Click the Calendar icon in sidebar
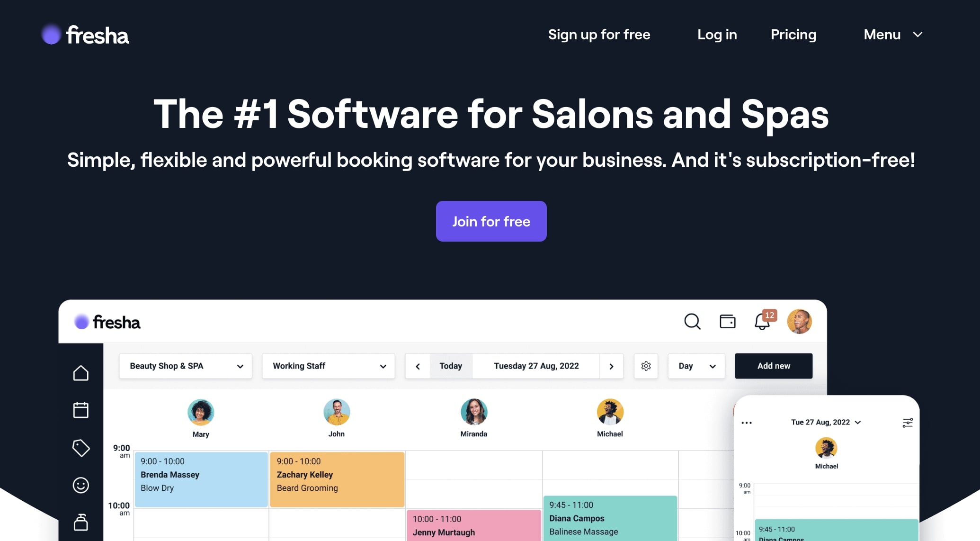 coord(80,410)
